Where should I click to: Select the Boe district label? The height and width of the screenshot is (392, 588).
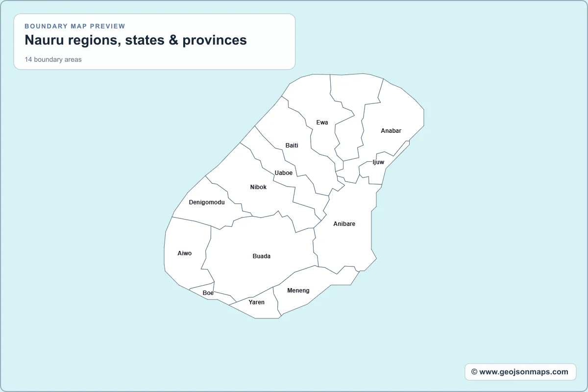click(208, 293)
